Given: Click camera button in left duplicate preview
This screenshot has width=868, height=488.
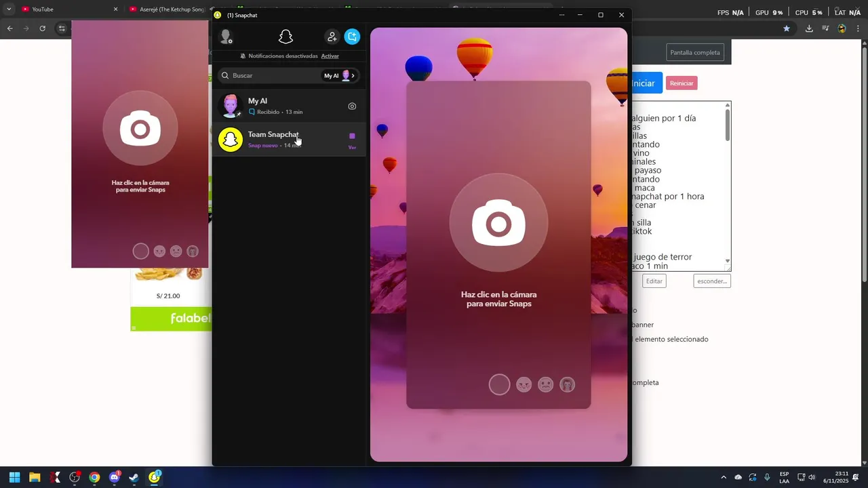Looking at the screenshot, I should pyautogui.click(x=140, y=128).
